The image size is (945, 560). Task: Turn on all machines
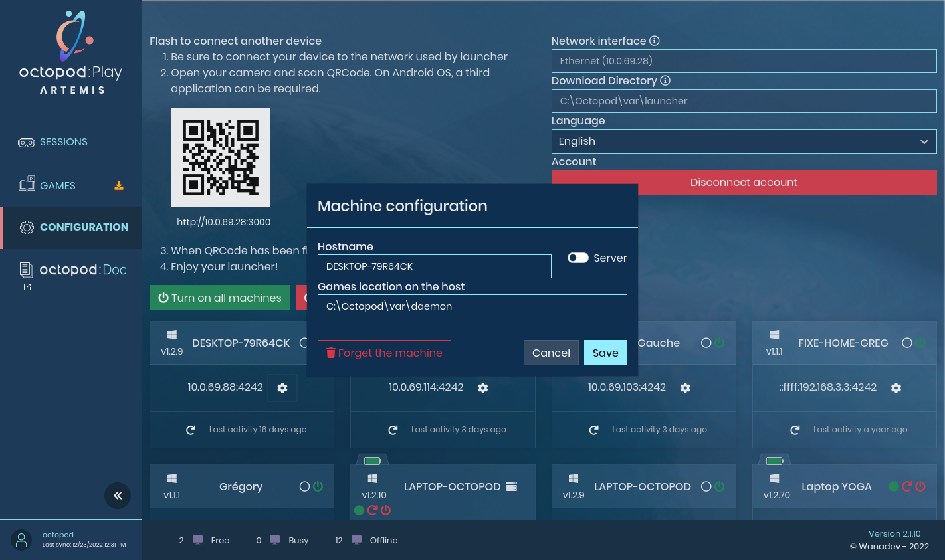(x=220, y=298)
